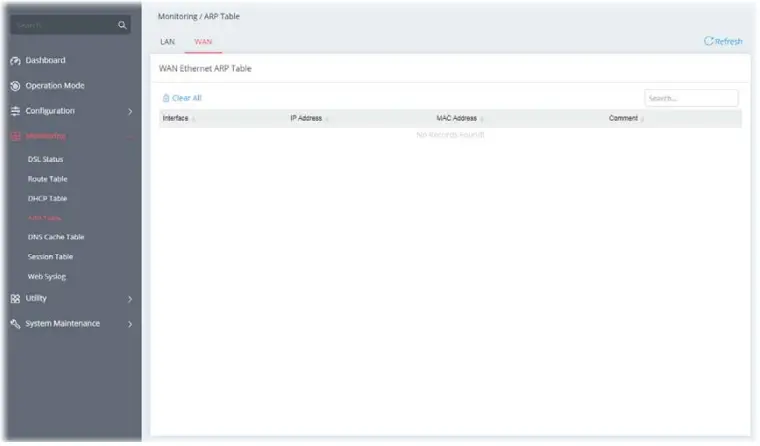This screenshot has height=446, width=760.
Task: Open DSL Status under Monitoring
Action: 45,159
